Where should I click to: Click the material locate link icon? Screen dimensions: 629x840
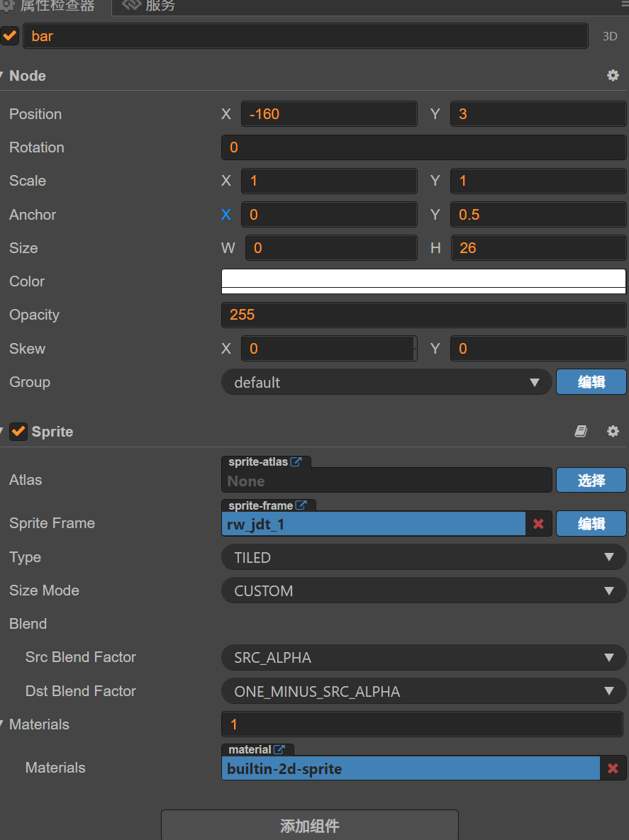click(280, 750)
